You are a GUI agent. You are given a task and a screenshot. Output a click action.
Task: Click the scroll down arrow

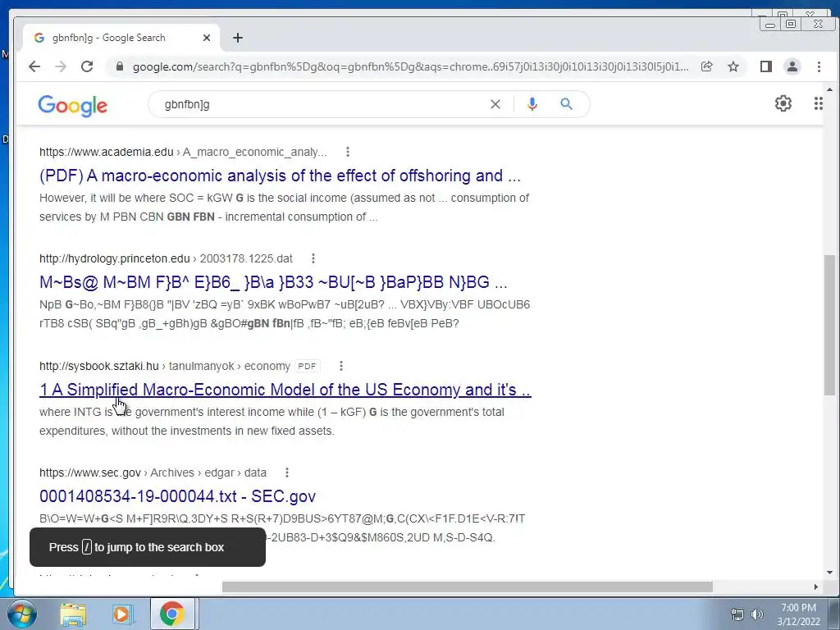pos(829,573)
